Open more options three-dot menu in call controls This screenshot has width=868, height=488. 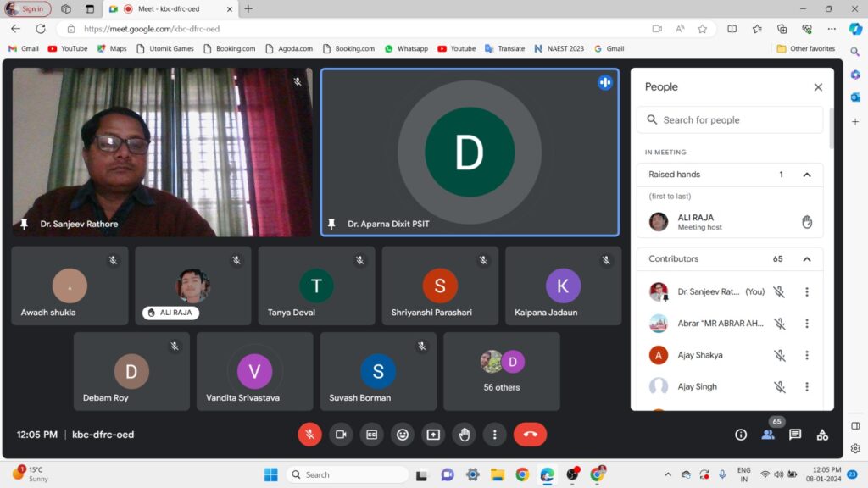tap(495, 435)
